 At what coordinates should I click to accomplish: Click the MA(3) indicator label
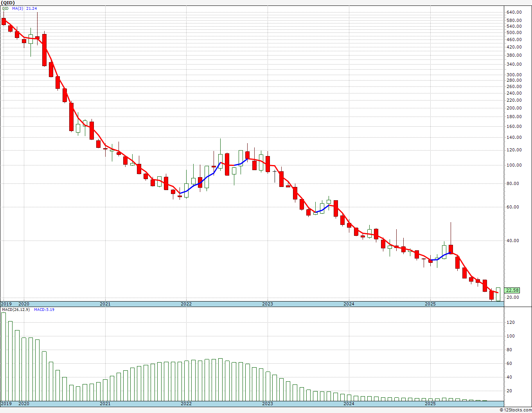(x=18, y=8)
